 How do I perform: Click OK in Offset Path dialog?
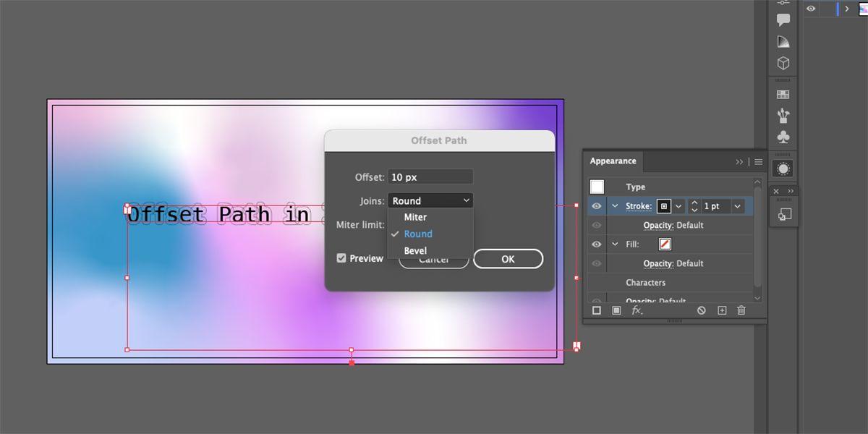coord(508,259)
